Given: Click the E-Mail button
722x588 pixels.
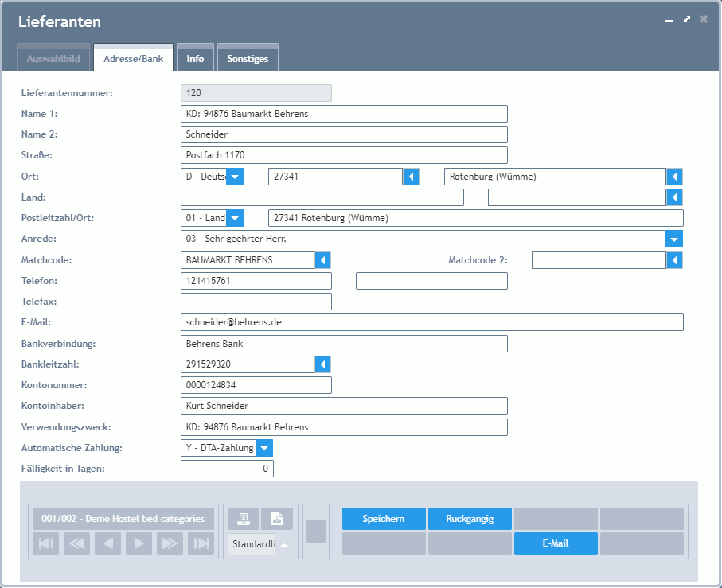Looking at the screenshot, I should pyautogui.click(x=556, y=543).
